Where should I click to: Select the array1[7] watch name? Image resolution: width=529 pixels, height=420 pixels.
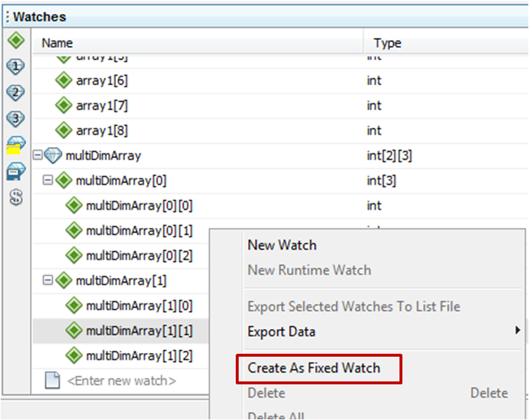point(102,106)
